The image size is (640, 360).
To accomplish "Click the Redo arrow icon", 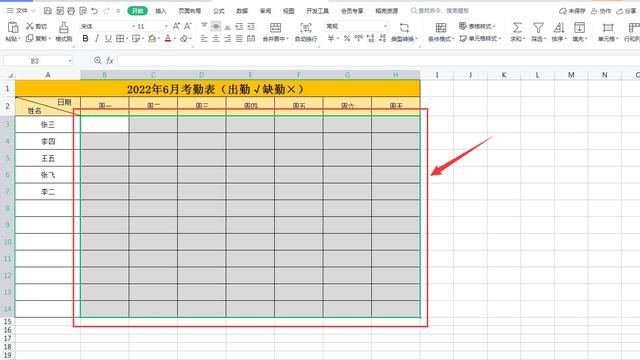I will [107, 11].
